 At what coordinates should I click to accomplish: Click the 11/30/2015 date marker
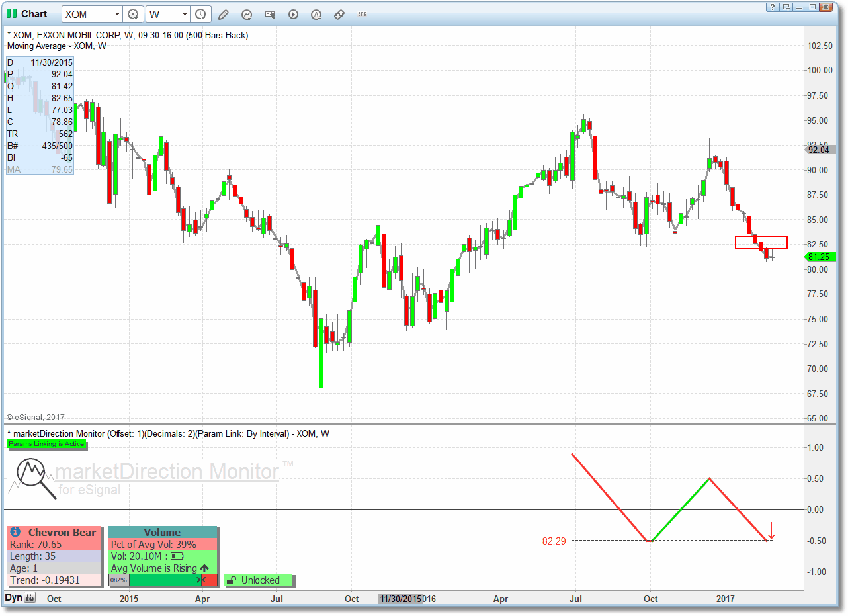click(400, 599)
